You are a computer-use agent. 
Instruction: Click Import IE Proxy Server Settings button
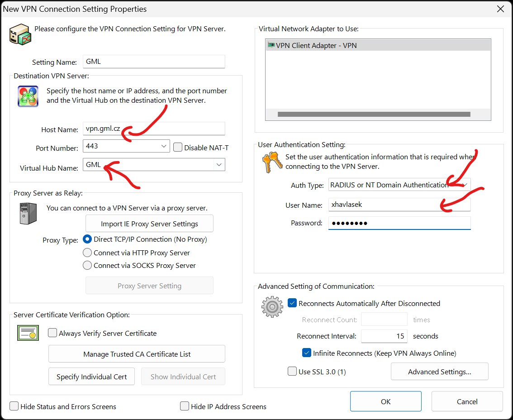click(x=149, y=224)
